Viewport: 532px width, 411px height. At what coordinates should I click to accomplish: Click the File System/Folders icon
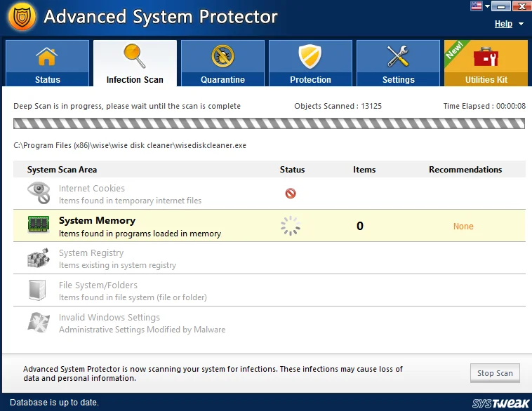click(x=37, y=290)
